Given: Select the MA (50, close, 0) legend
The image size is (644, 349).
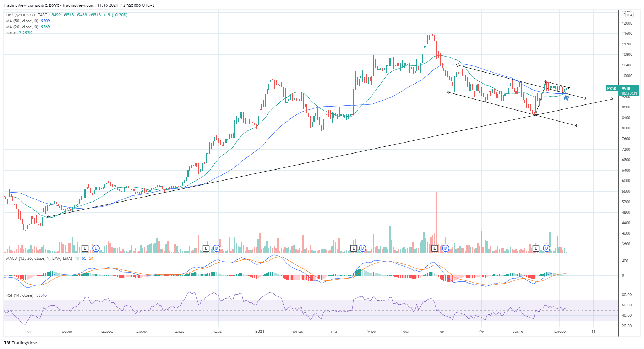Looking at the screenshot, I should (x=22, y=21).
